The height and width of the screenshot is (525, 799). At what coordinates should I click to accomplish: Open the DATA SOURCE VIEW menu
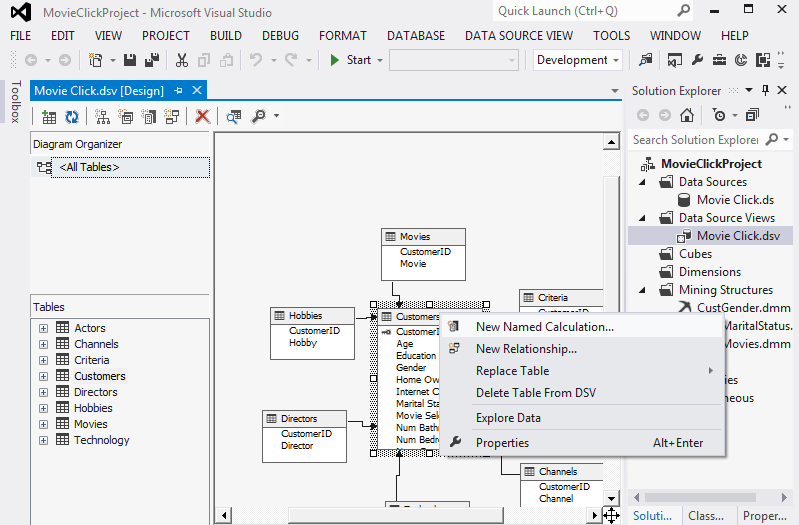(x=519, y=36)
